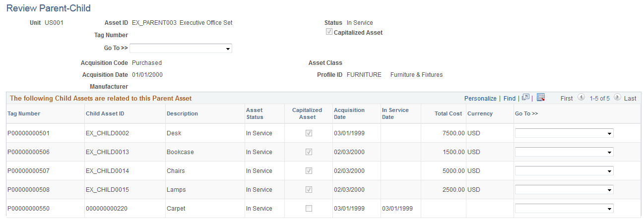The width and height of the screenshot is (644, 221).
Task: Sort by Child Asset ID column header
Action: coord(105,113)
